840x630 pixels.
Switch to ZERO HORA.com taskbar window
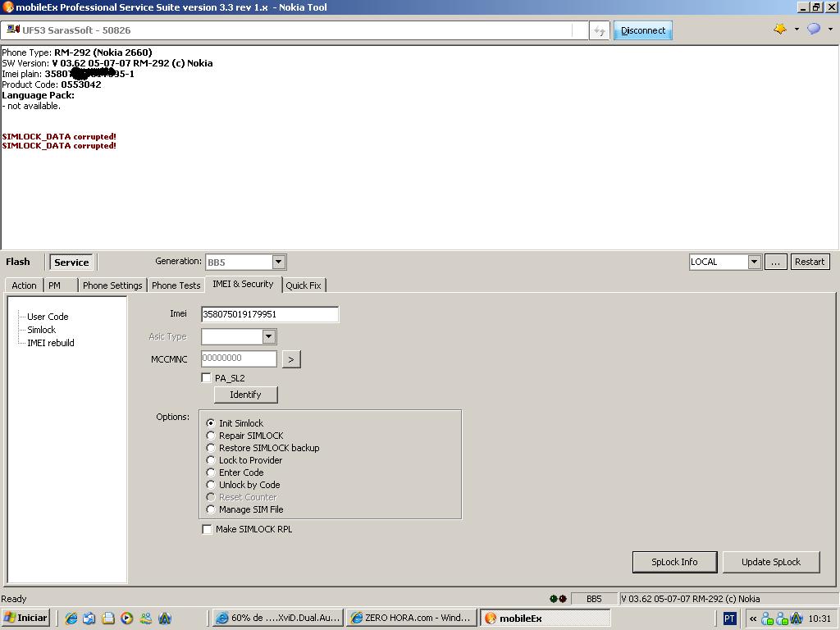click(411, 619)
